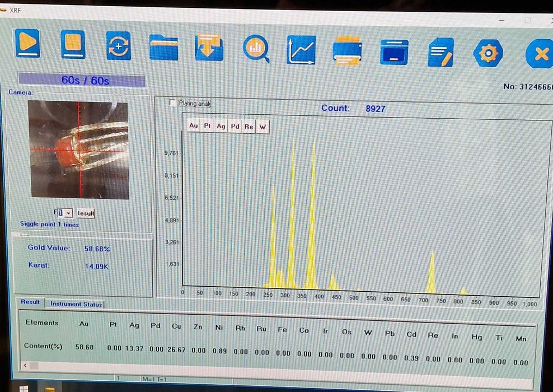The width and height of the screenshot is (553, 392).
Task: Click the Au content value 58.68
Action: pyautogui.click(x=85, y=347)
